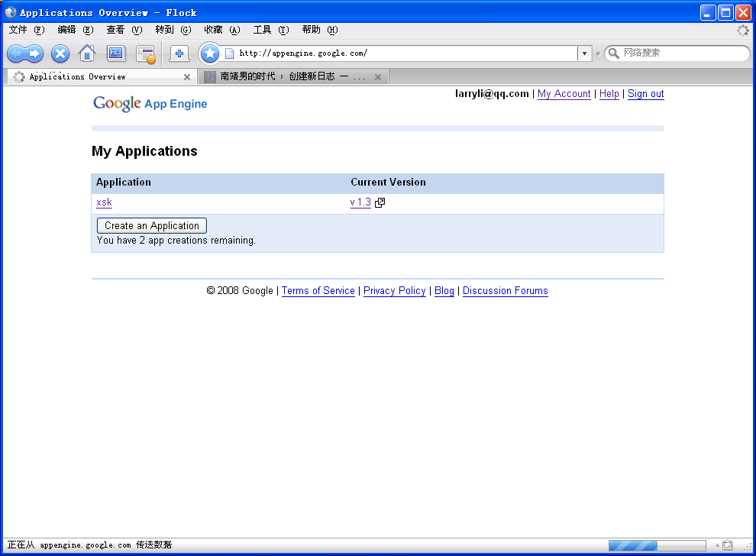The width and height of the screenshot is (756, 556).
Task: Click the Current Version column header
Action: pyautogui.click(x=388, y=183)
